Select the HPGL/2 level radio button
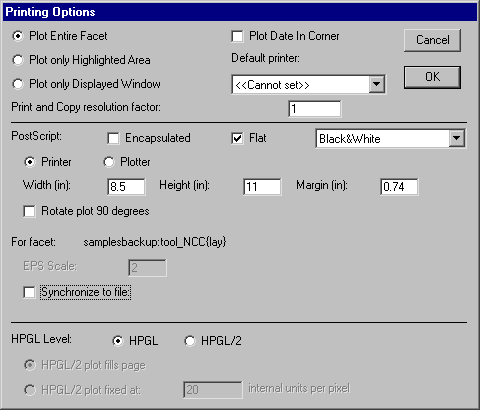The height and width of the screenshot is (410, 480). click(190, 341)
